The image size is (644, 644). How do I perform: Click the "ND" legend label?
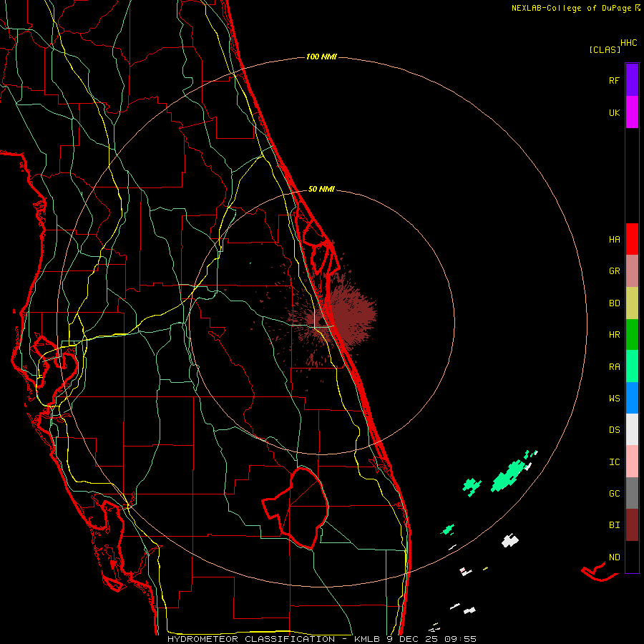click(x=614, y=557)
